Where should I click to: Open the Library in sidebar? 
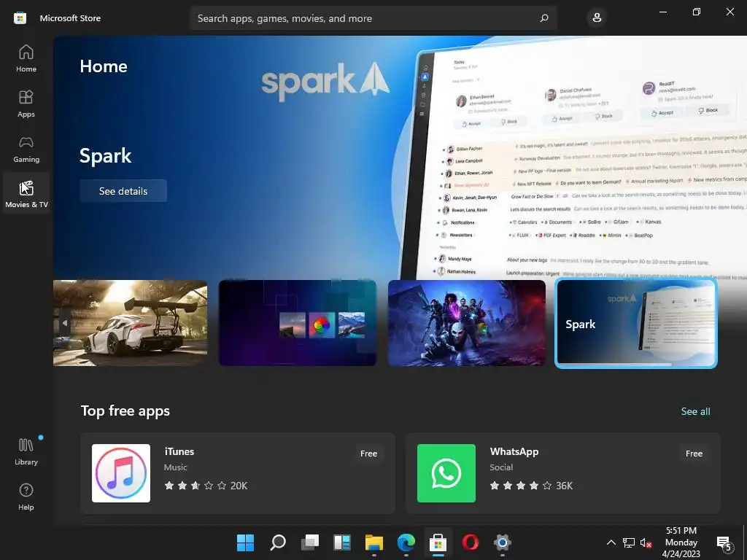26,451
